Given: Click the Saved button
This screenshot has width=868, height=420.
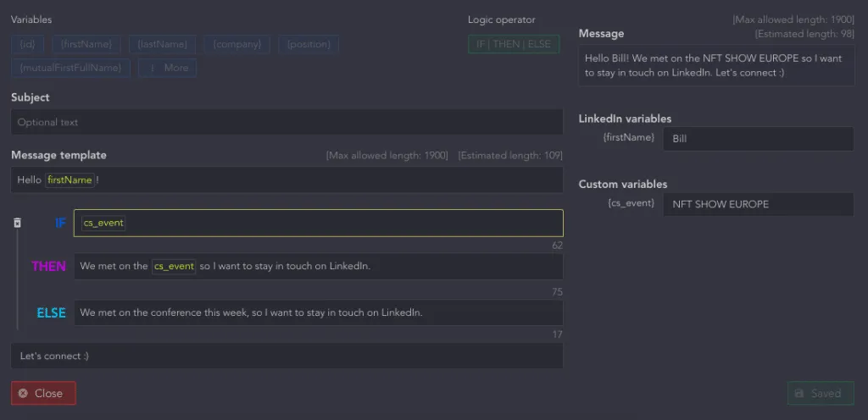Looking at the screenshot, I should [821, 394].
